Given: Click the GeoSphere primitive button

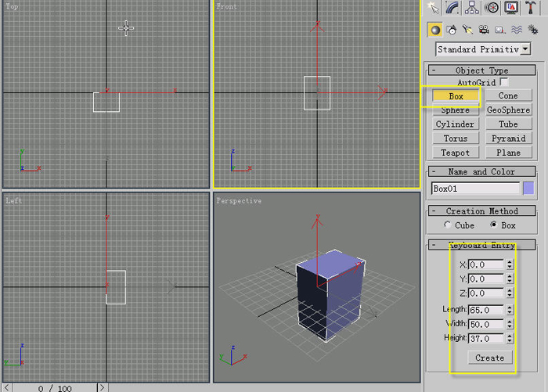Looking at the screenshot, I should [x=509, y=110].
